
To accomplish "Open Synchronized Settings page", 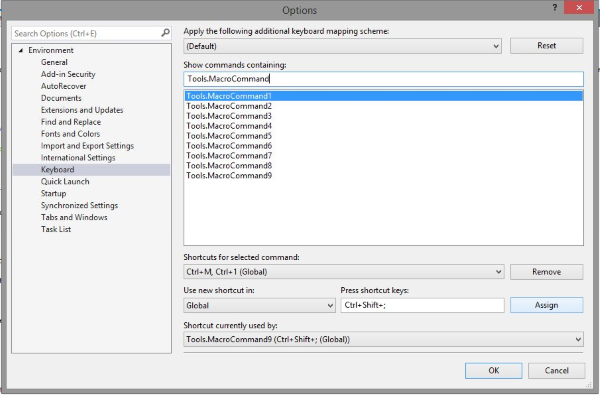I will pyautogui.click(x=79, y=205).
